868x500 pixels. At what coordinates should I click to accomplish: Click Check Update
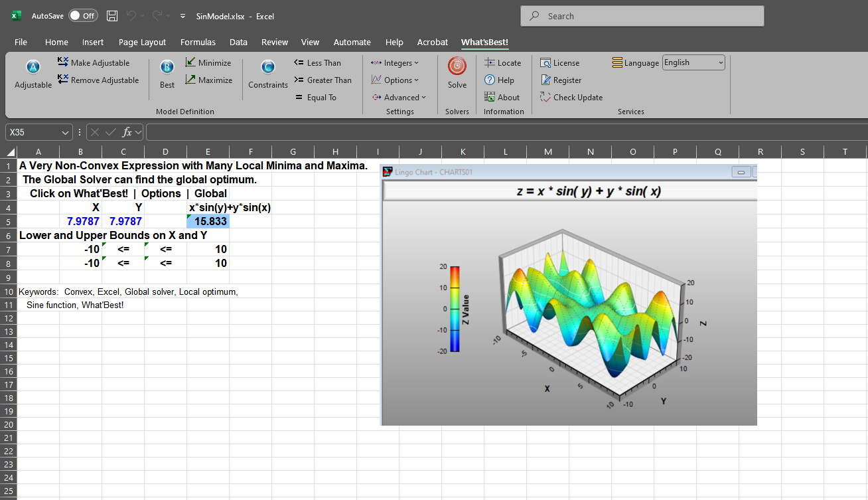571,97
